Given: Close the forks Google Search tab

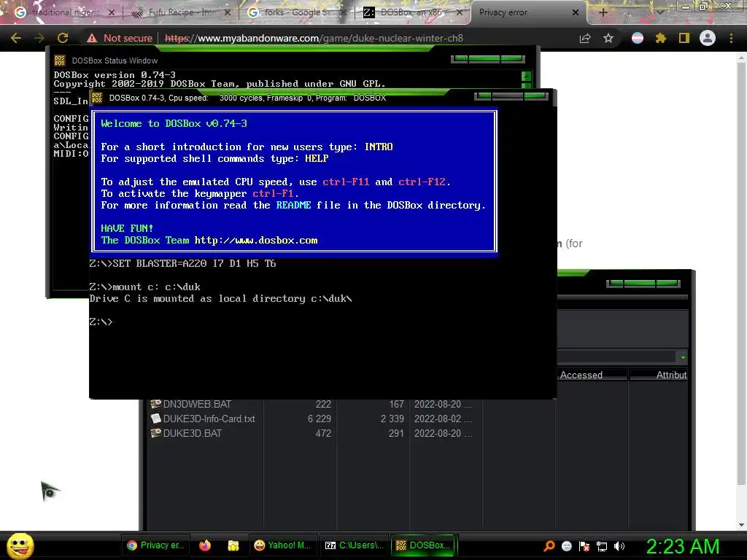Looking at the screenshot, I should tap(344, 12).
